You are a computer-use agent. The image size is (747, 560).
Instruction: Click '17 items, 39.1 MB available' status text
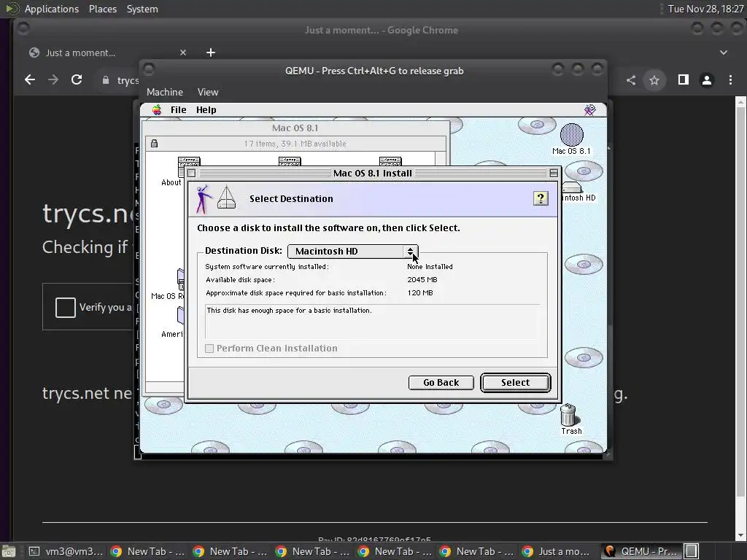click(295, 144)
